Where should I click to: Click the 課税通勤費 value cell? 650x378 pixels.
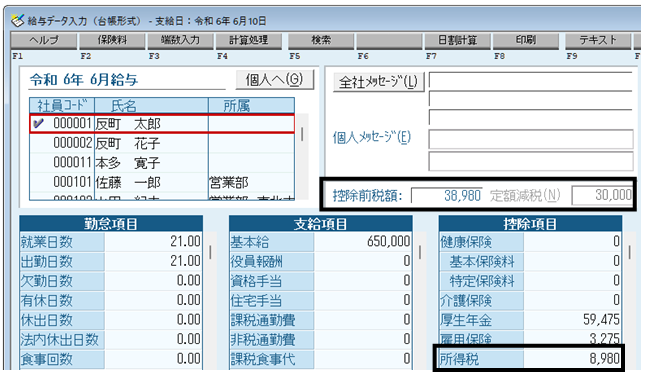coord(363,320)
